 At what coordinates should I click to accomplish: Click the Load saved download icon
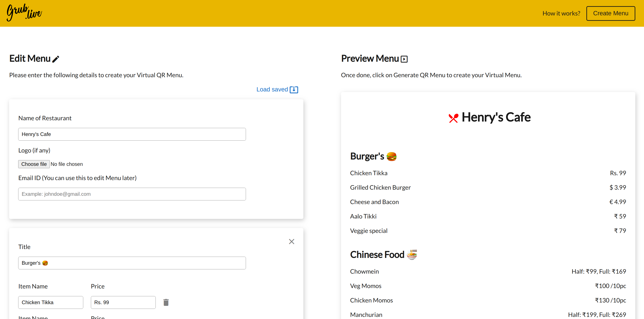point(294,90)
